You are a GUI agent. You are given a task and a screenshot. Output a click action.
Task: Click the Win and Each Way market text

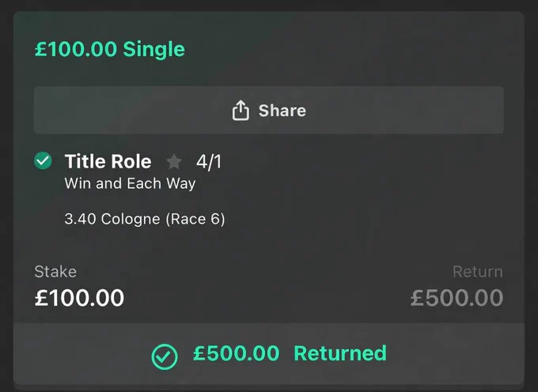tap(130, 183)
